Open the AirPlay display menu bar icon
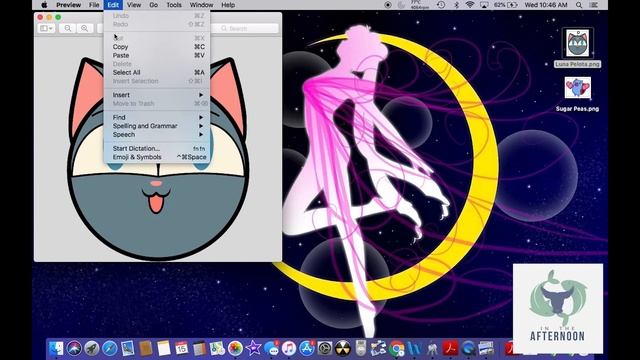The height and width of the screenshot is (360, 640). [x=484, y=5]
